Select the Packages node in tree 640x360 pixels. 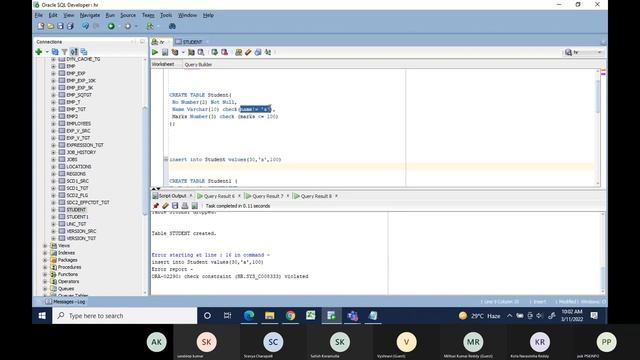coord(67,260)
